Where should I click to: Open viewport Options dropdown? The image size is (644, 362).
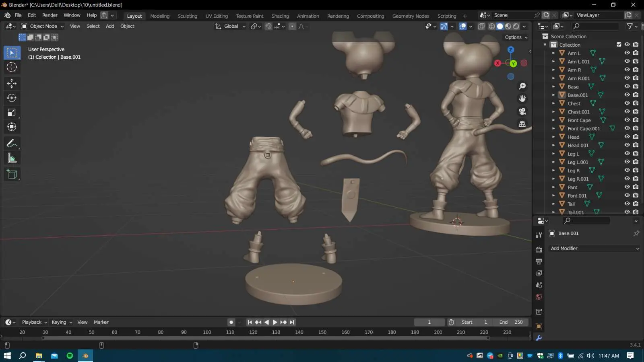pos(516,37)
